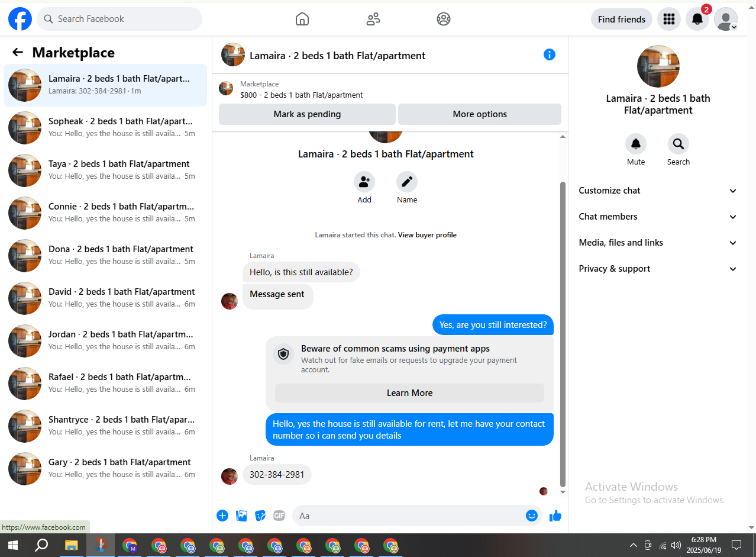Open Dona conversation in list
Screen dimensions: 756x557
coord(105,256)
